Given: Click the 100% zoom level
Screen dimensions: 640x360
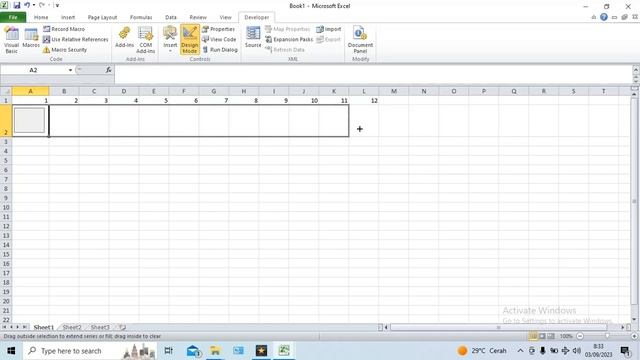Looking at the screenshot, I should tap(566, 336).
